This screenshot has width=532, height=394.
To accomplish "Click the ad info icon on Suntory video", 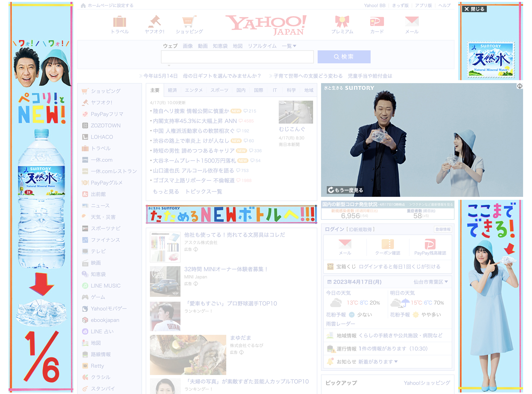I will [519, 86].
